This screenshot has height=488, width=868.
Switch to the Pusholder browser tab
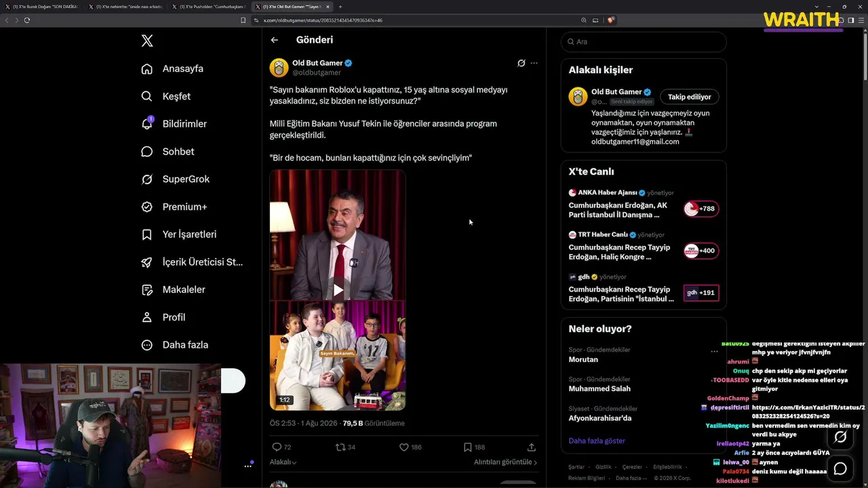tap(210, 7)
